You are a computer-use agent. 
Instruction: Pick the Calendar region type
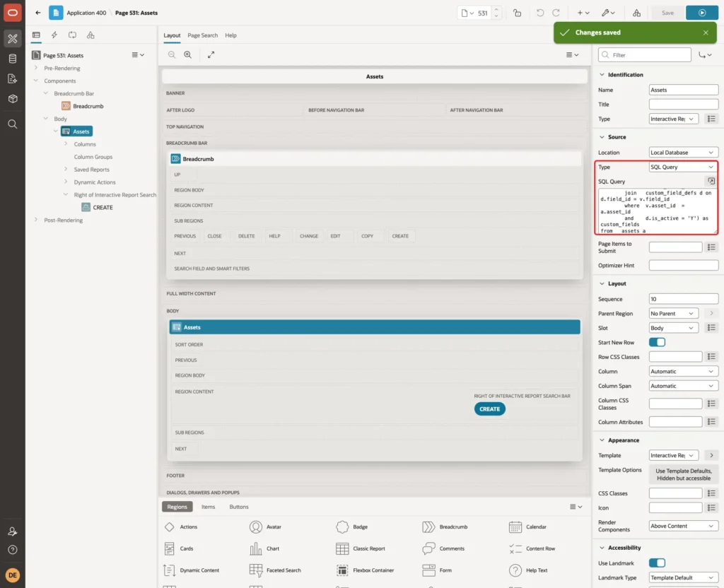pos(527,527)
